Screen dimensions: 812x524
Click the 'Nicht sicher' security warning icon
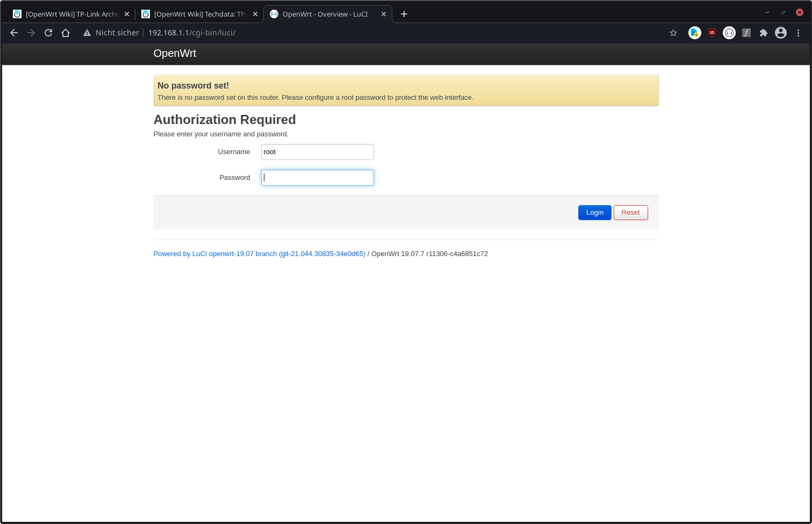point(87,33)
